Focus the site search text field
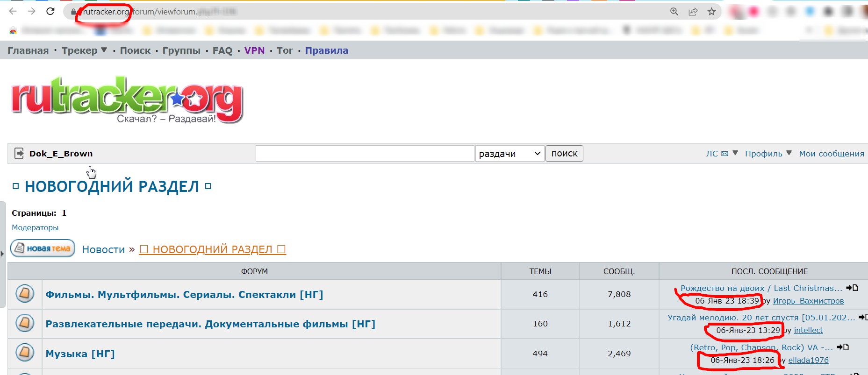This screenshot has height=375, width=868. coord(365,154)
